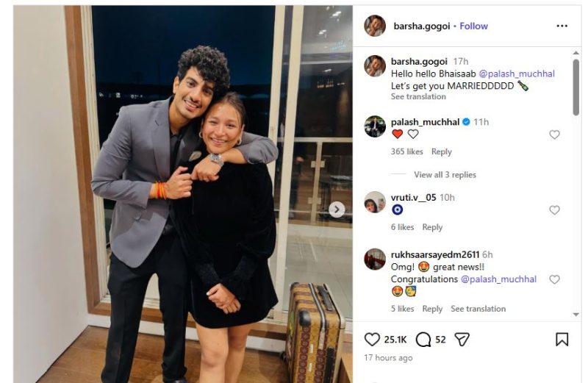Screen dimensions: 588x383
Task: Like the post with the heart icon
Action: click(x=373, y=339)
